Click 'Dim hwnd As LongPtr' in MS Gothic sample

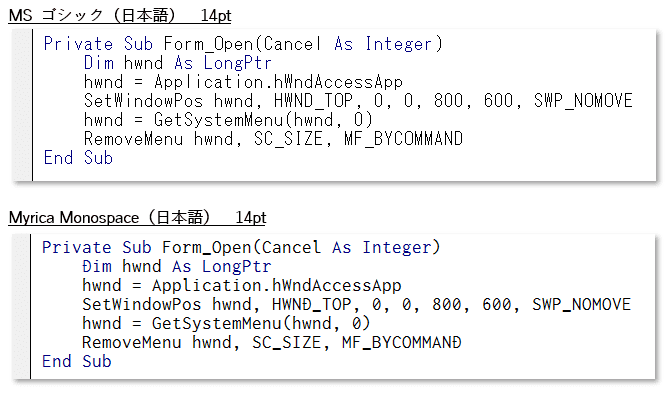tap(178, 63)
